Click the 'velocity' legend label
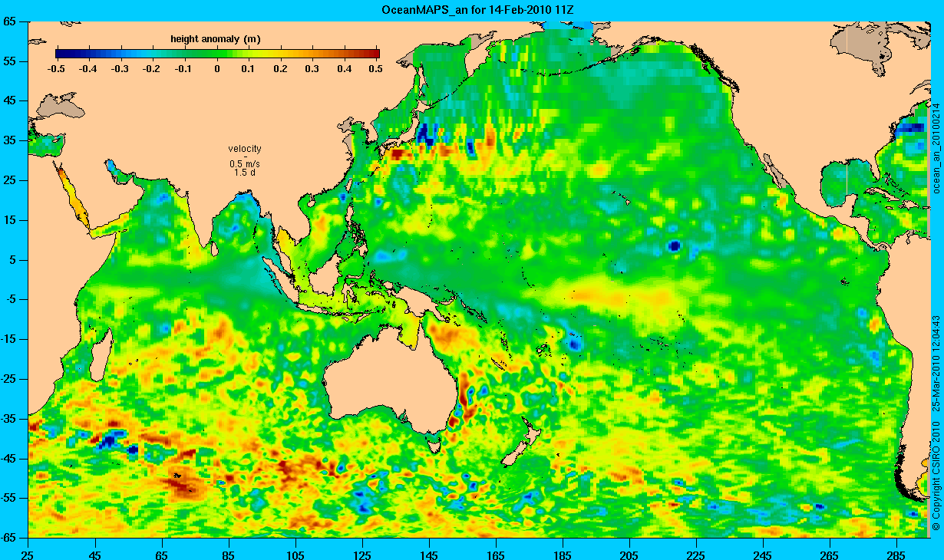The height and width of the screenshot is (560, 944). click(x=245, y=149)
